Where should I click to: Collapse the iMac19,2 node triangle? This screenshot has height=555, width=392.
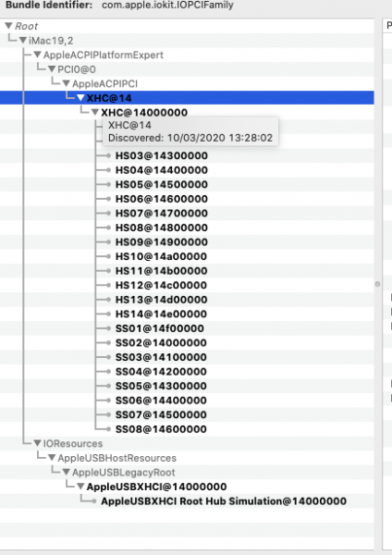click(23, 41)
